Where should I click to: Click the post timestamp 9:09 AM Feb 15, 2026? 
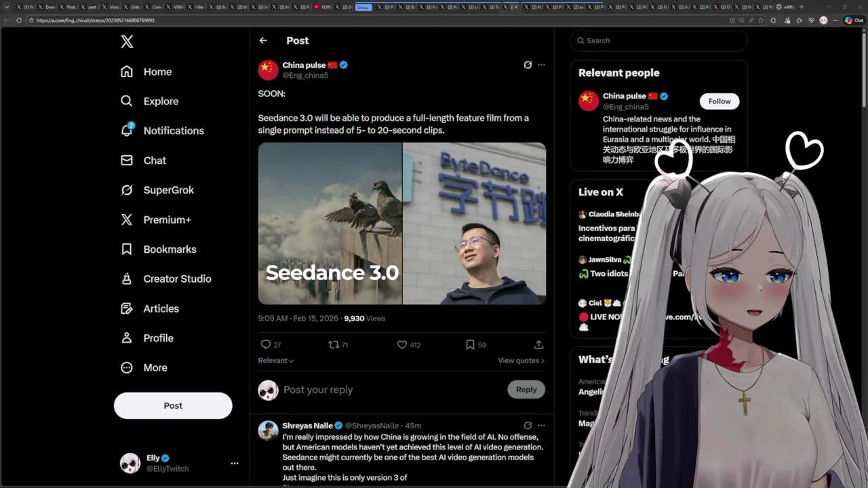tap(298, 318)
